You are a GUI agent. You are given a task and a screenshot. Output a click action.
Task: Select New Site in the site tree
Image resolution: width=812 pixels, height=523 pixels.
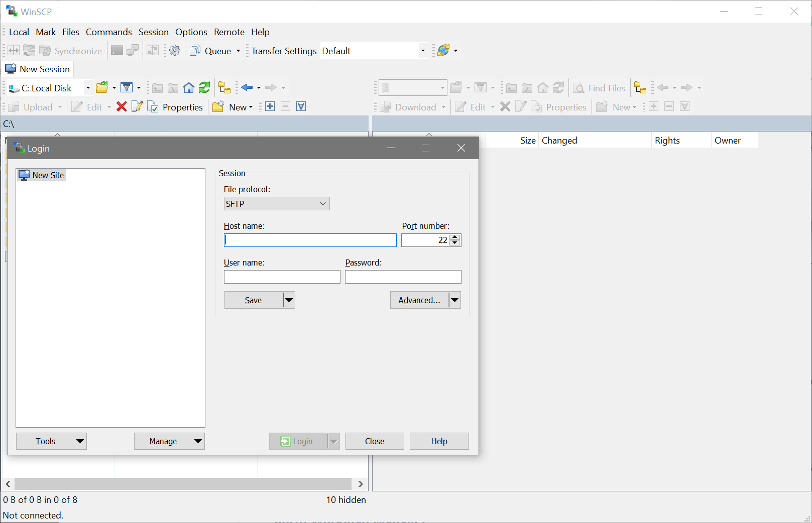(48, 175)
